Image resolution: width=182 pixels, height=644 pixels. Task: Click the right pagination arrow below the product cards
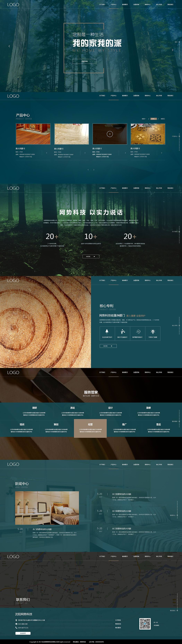tap(94, 170)
